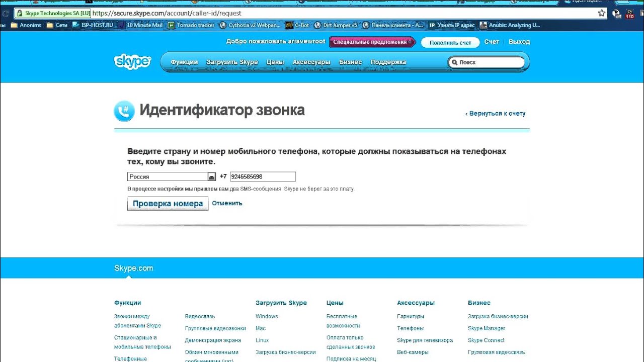The width and height of the screenshot is (644, 362).
Task: Open the Сети bookmark folder
Action: tap(57, 25)
